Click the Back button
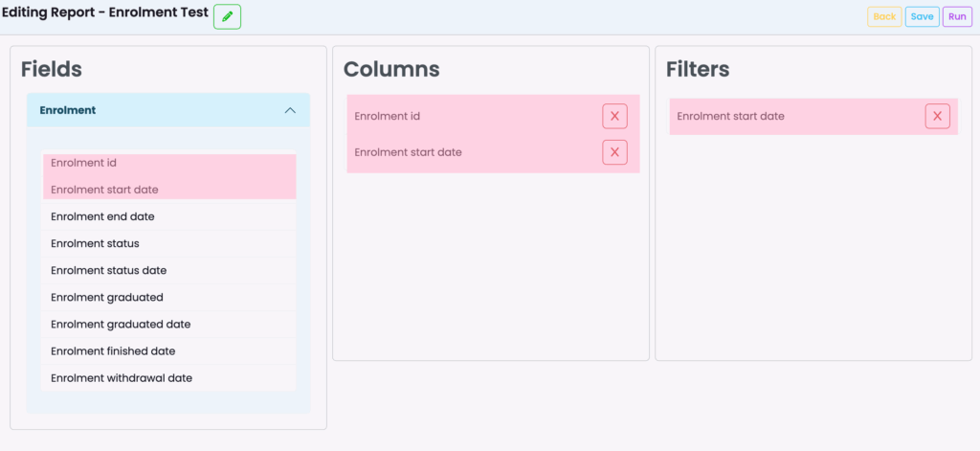The image size is (980, 451). 884,17
